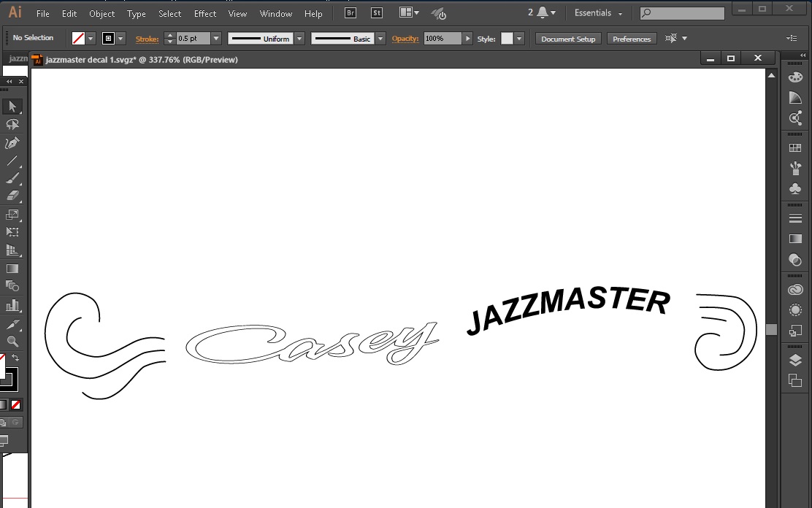Select the Lasso tool

12,125
